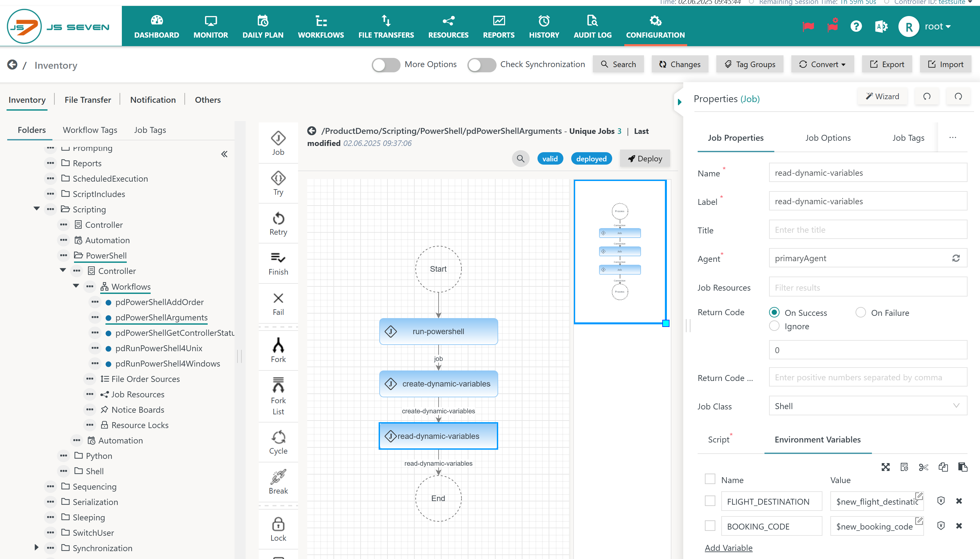Viewport: 980px width, 559px height.
Task: Switch to the Script tab
Action: pos(718,440)
